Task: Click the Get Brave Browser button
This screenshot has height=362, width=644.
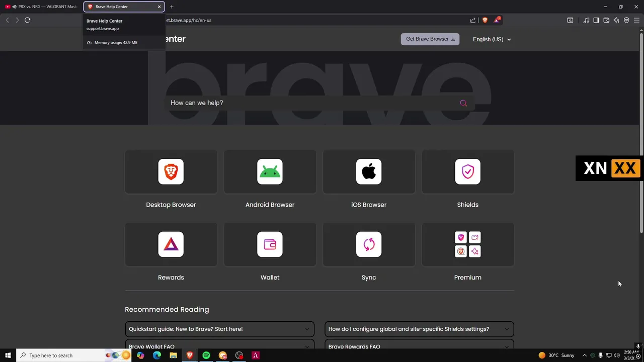Action: click(430, 39)
